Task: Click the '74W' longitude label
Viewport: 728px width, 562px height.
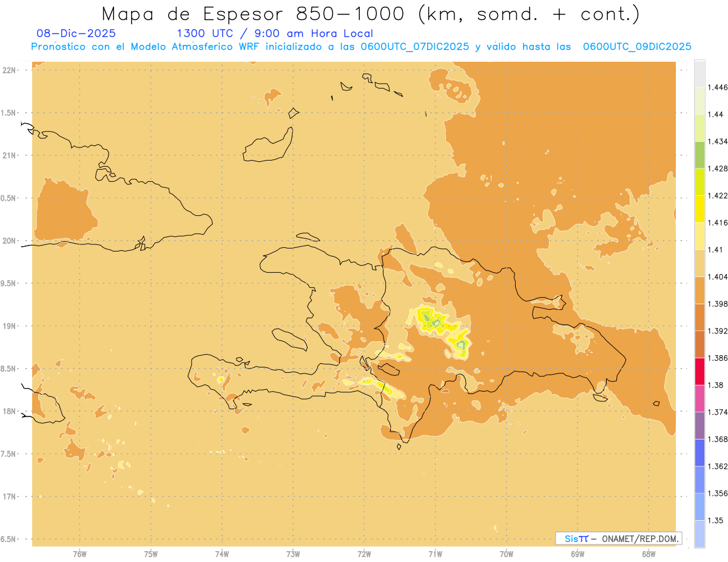Action: click(x=222, y=554)
